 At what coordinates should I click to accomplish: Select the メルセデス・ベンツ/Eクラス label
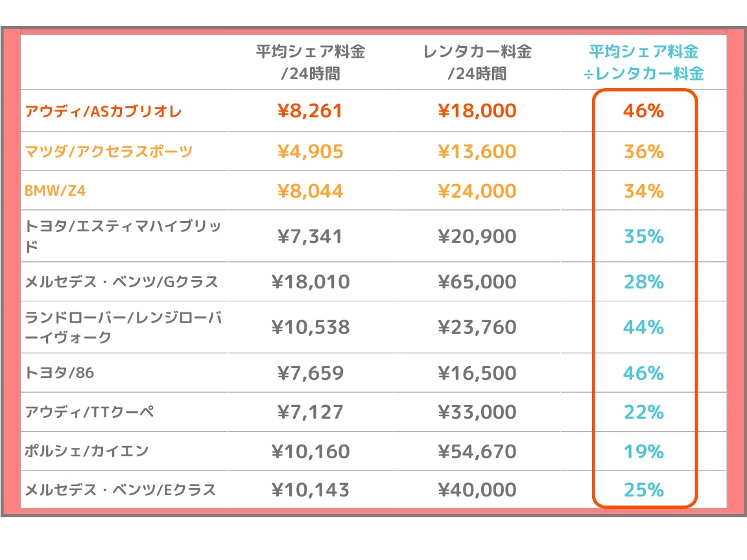pyautogui.click(x=121, y=489)
